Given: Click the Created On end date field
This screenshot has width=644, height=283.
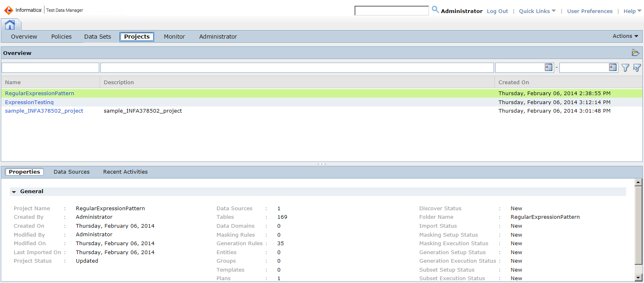Looking at the screenshot, I should [584, 67].
